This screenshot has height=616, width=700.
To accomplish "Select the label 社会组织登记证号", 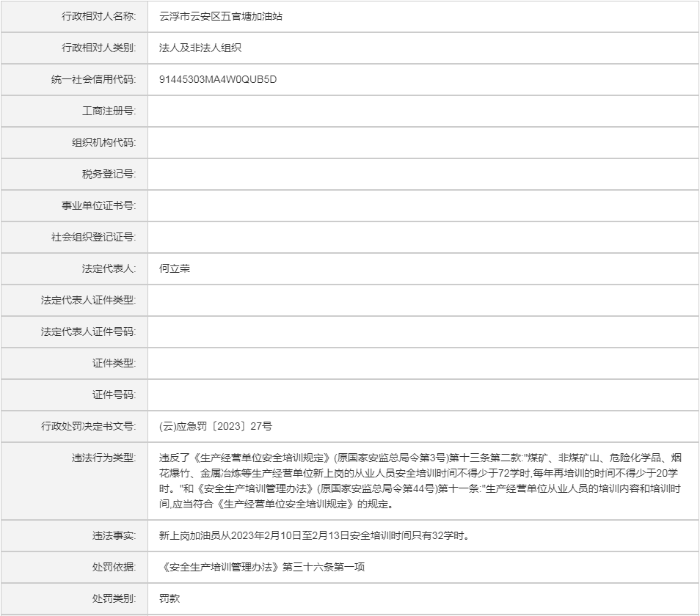I will pos(93,238).
